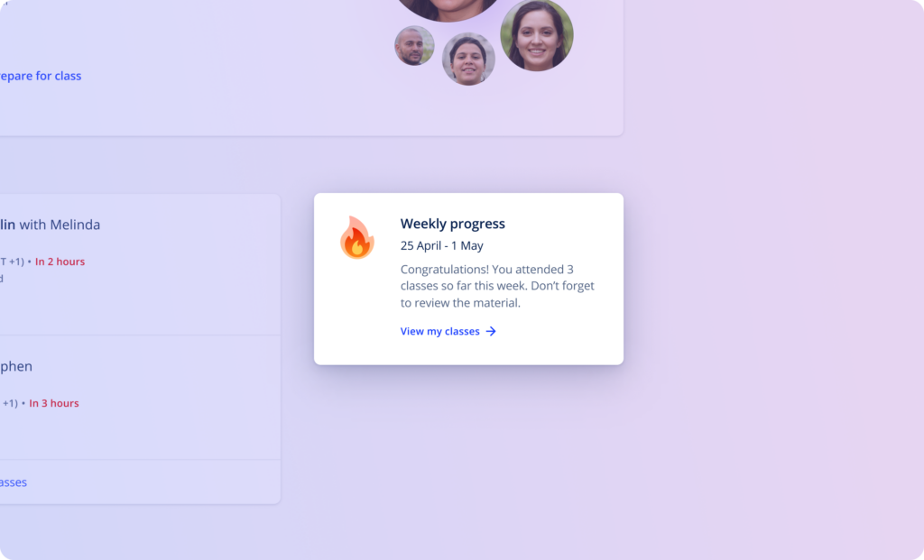
Task: Open the class row ending in 'phen'
Action: pyautogui.click(x=140, y=398)
